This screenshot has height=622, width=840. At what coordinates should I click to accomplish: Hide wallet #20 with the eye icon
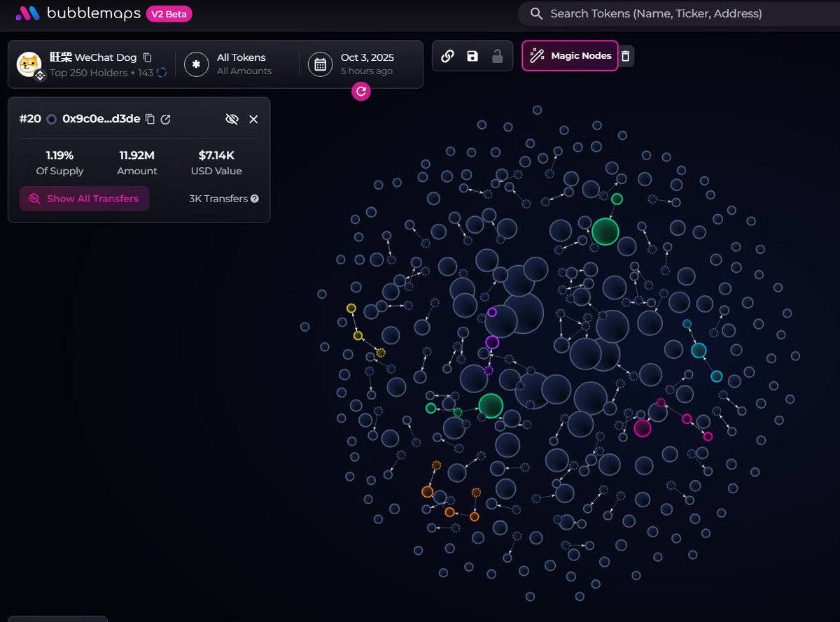[232, 120]
